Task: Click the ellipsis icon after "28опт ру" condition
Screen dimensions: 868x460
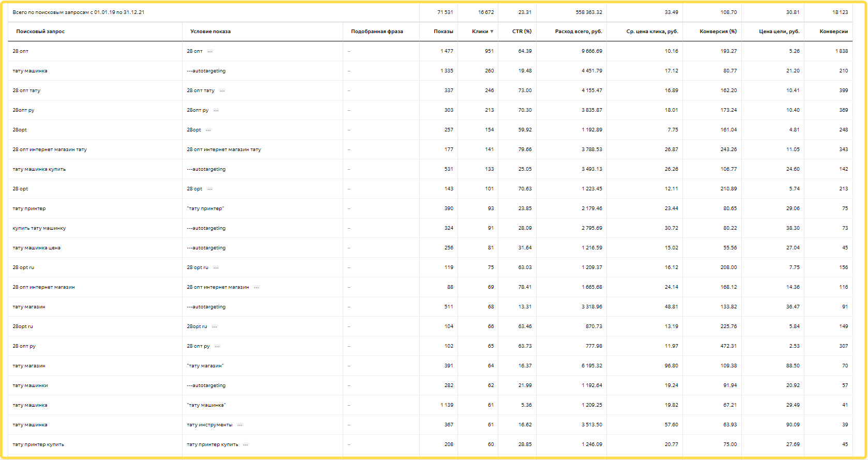Action: click(216, 110)
